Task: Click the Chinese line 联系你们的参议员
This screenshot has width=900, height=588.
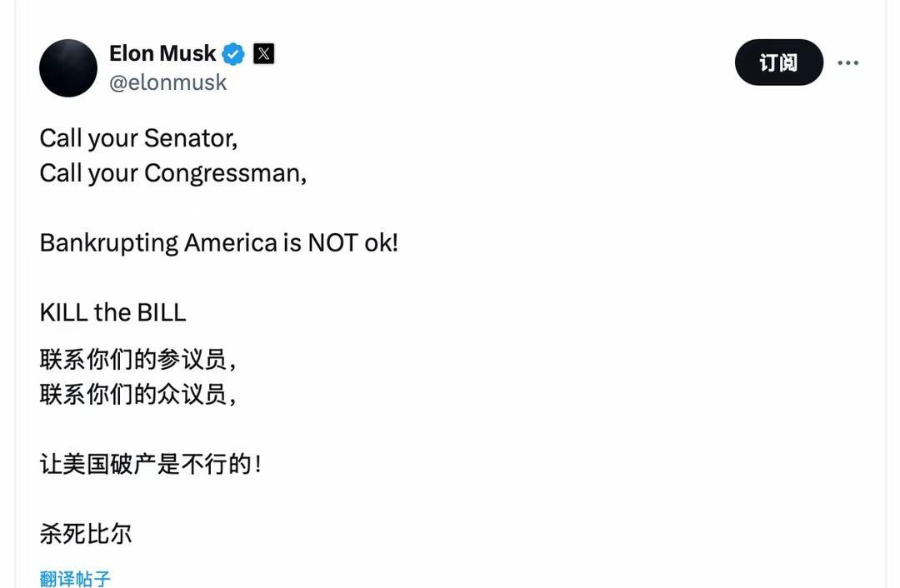Action: click(x=137, y=360)
